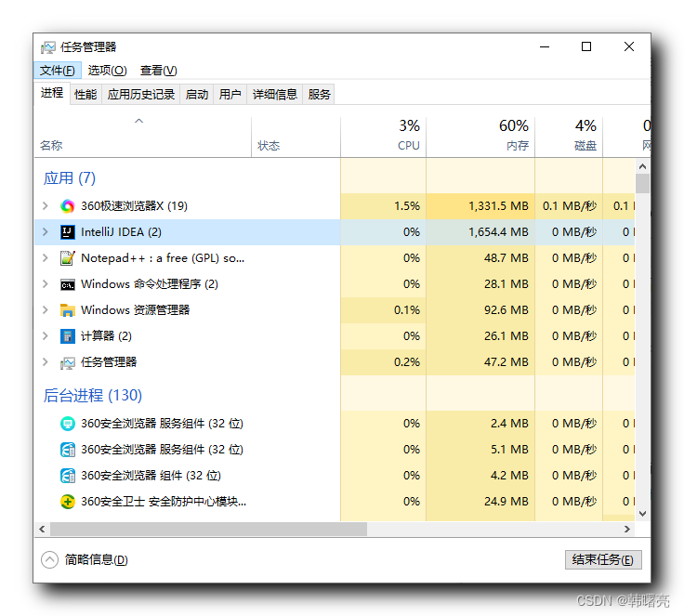This screenshot has width=684, height=616.
Task: Select the 后台进程 (130) group heading
Action: point(93,395)
